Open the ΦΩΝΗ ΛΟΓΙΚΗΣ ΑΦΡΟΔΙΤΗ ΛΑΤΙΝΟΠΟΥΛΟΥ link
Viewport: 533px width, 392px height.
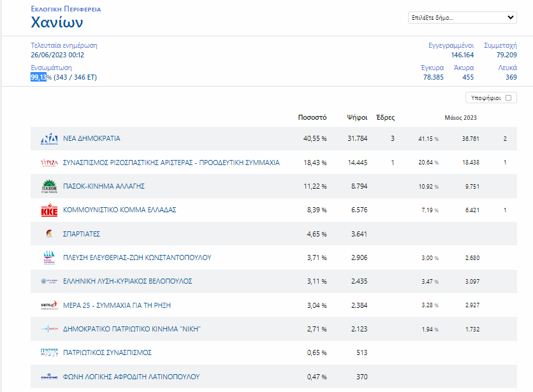pyautogui.click(x=131, y=377)
